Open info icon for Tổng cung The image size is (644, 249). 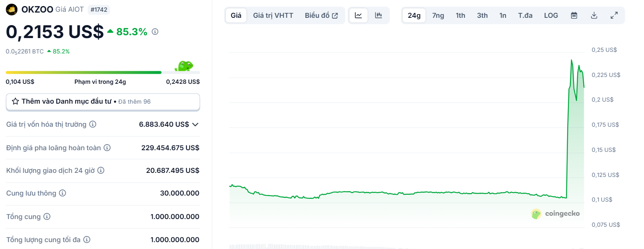click(x=47, y=217)
